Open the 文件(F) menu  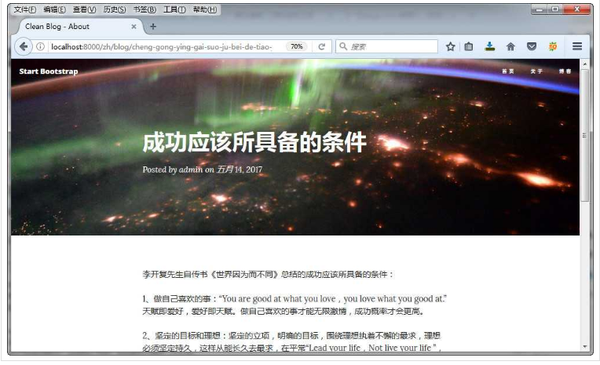point(25,10)
